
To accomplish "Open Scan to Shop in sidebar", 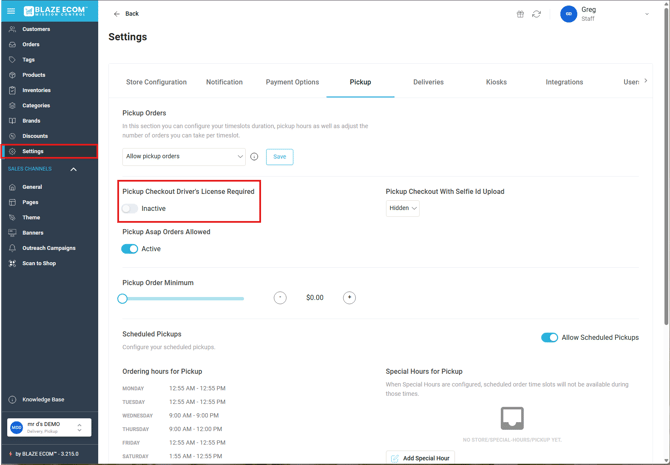I will coord(39,263).
